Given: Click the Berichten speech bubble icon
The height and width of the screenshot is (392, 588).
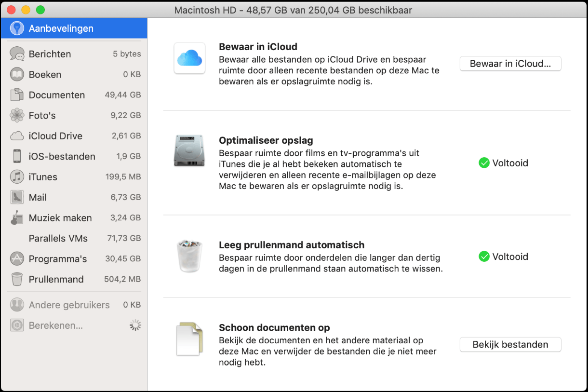Looking at the screenshot, I should click(x=17, y=54).
